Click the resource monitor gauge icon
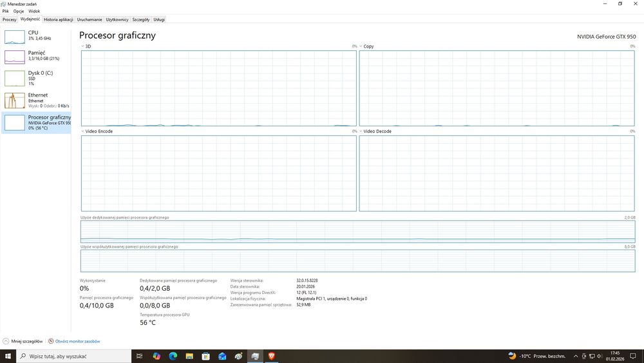 pos(51,341)
